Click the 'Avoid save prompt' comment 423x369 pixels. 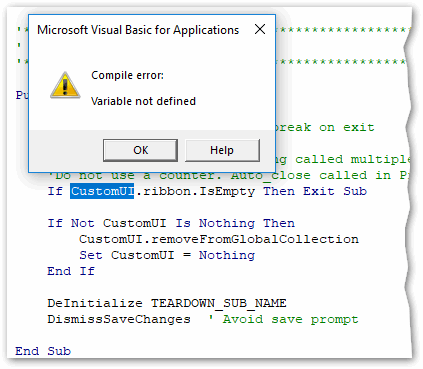tap(290, 319)
